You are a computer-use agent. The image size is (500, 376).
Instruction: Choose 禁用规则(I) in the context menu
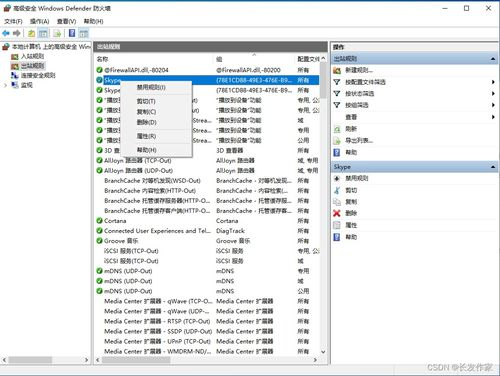156,87
